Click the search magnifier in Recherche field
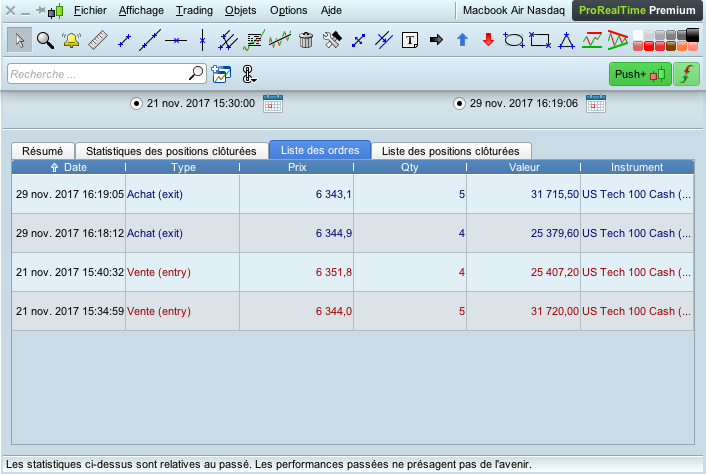The width and height of the screenshot is (706, 474). (196, 73)
